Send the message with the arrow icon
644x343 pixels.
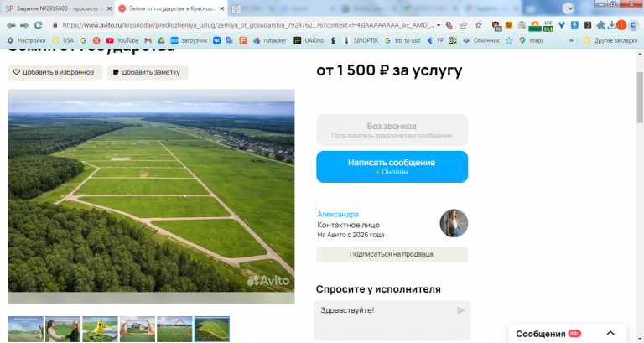[x=460, y=310]
